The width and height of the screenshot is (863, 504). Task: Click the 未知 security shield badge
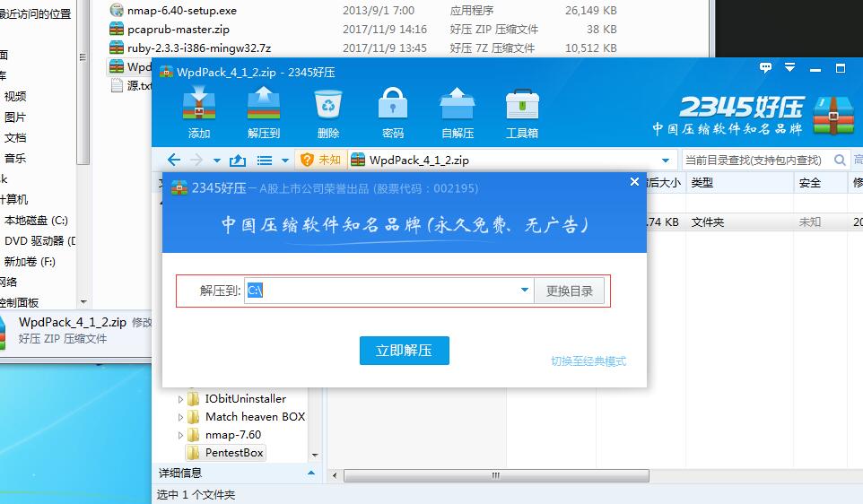click(320, 160)
